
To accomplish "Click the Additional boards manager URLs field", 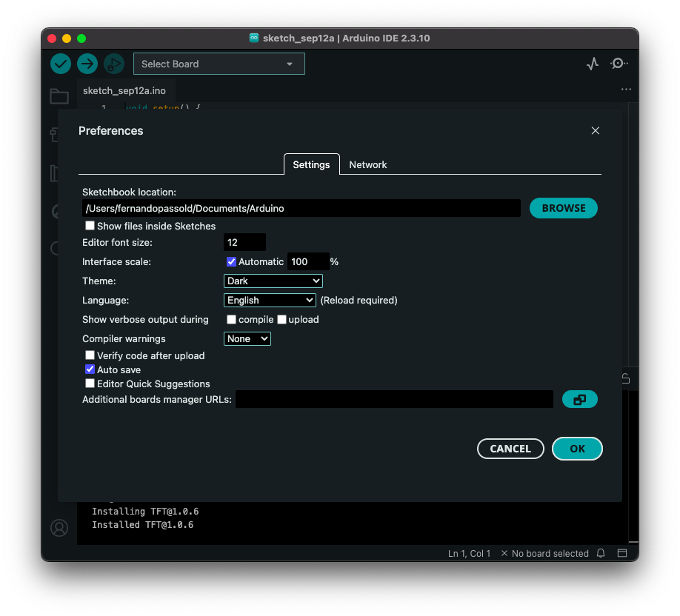I will 394,399.
